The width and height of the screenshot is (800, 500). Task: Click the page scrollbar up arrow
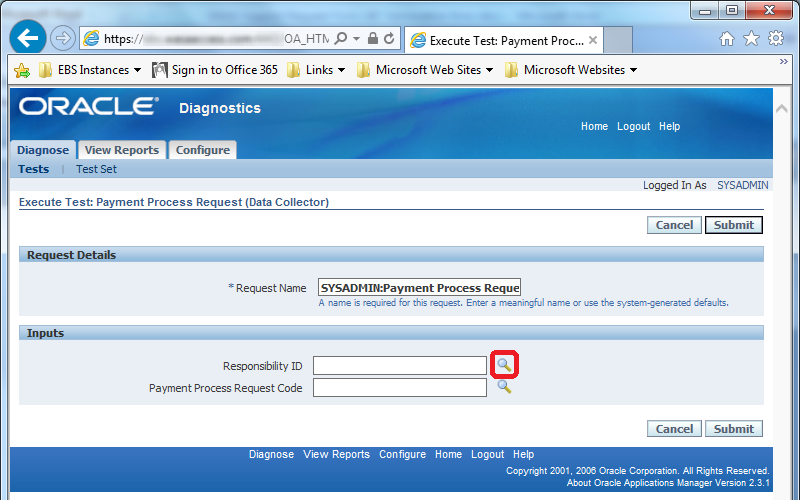(x=782, y=109)
